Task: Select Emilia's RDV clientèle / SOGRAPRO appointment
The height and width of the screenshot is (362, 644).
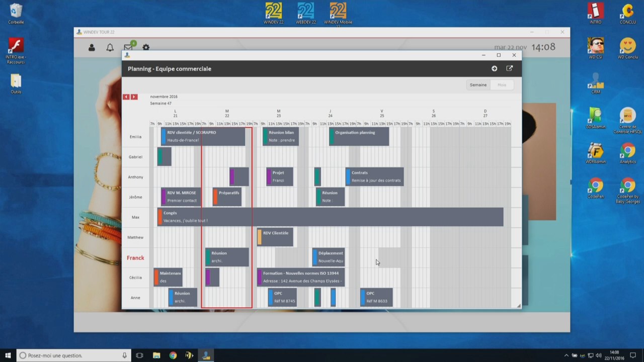Action: [x=203, y=136]
